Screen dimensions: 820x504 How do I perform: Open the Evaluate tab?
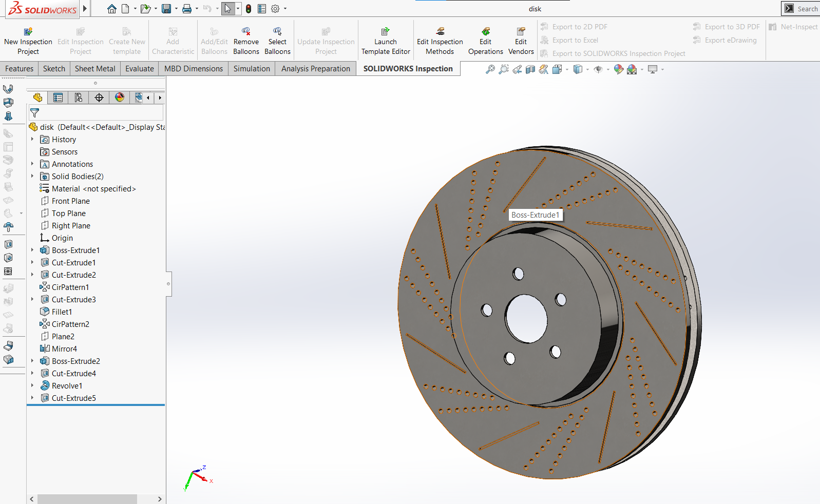click(140, 69)
